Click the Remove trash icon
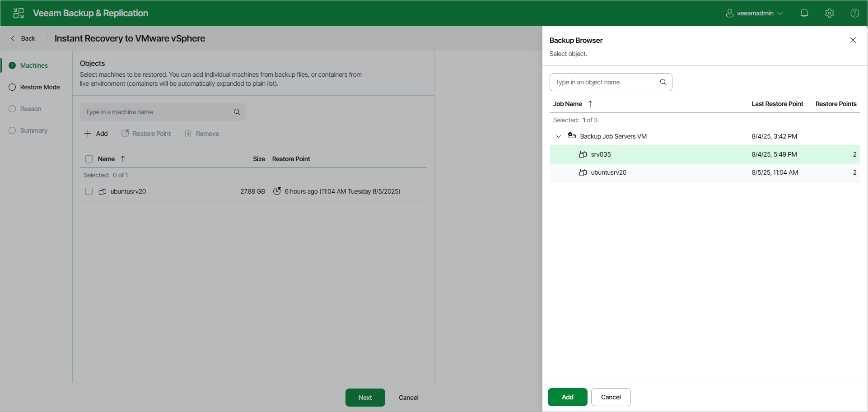 [188, 134]
